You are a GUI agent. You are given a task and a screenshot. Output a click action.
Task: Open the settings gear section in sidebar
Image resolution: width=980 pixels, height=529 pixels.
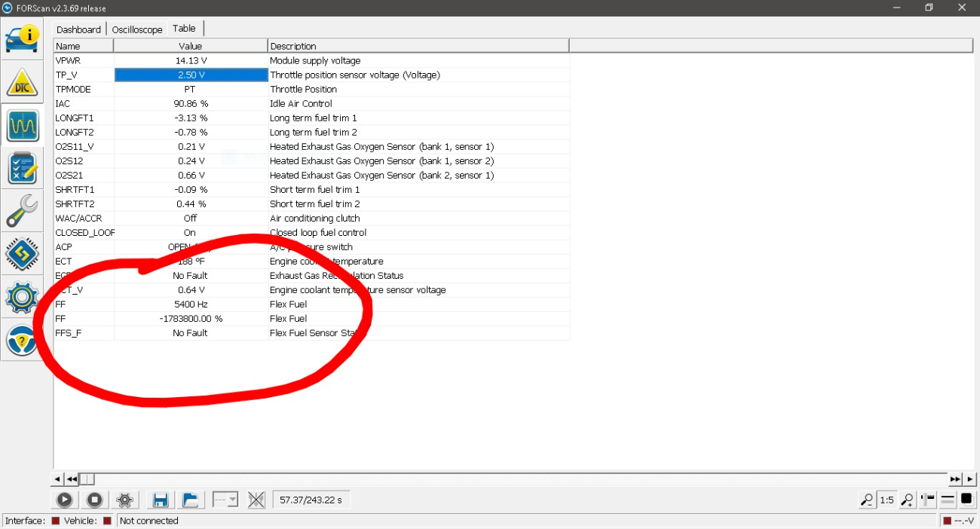[x=22, y=298]
